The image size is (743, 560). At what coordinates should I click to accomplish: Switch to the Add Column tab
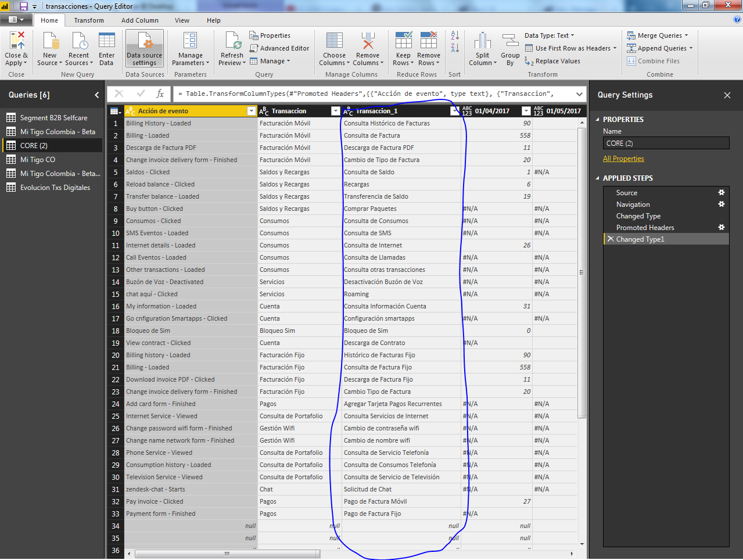[x=140, y=20]
